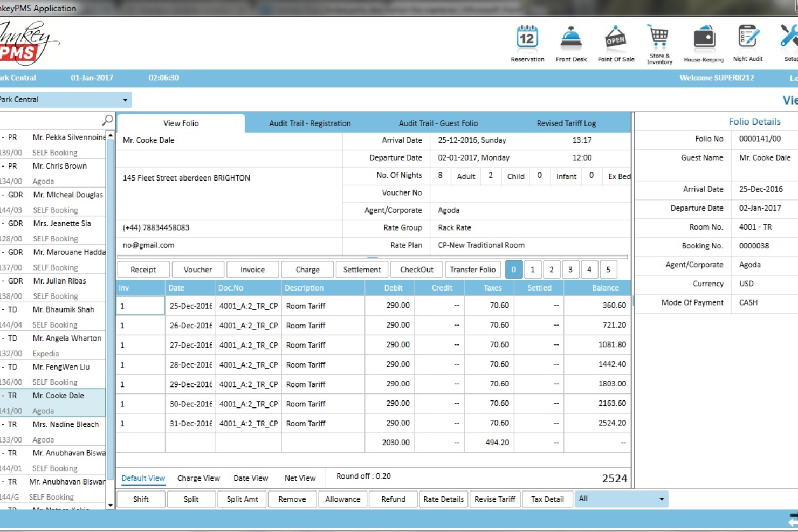The width and height of the screenshot is (798, 532).
Task: Select folio page 3 button
Action: [x=570, y=270]
